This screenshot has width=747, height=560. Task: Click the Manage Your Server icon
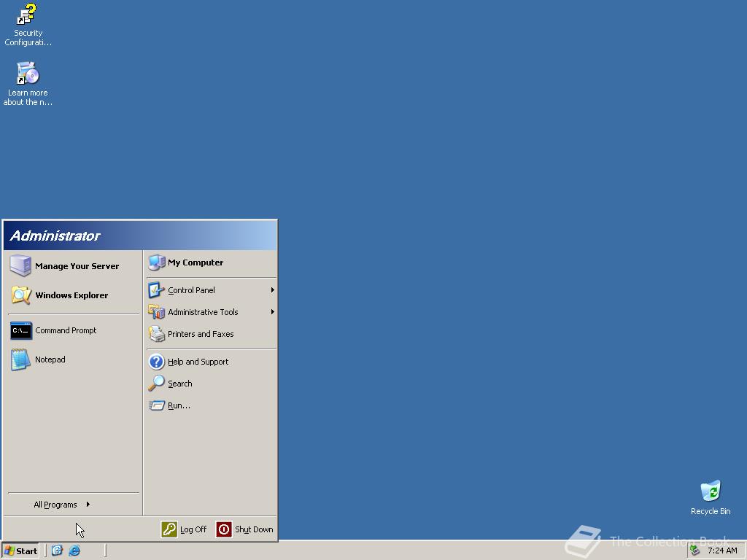click(20, 265)
